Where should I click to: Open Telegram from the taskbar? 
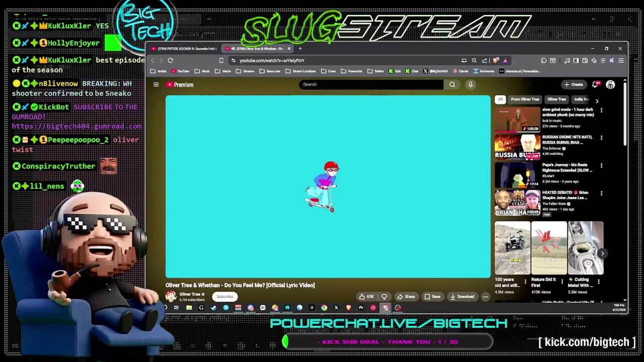pyautogui.click(x=226, y=308)
